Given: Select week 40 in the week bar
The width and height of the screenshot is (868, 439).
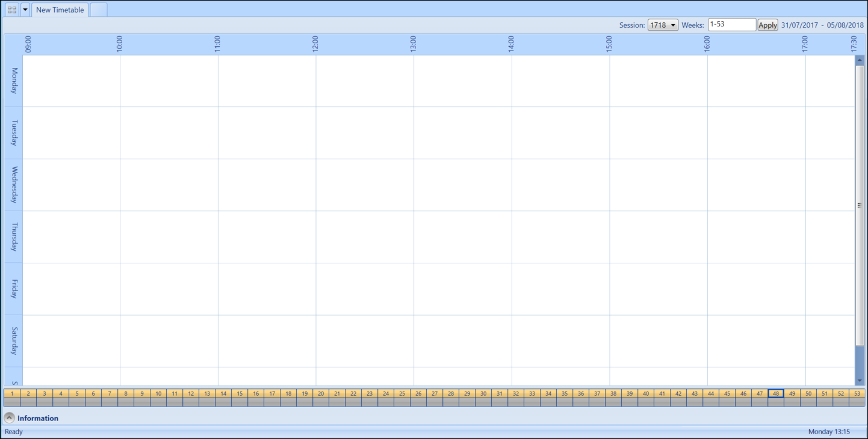Looking at the screenshot, I should (x=646, y=394).
